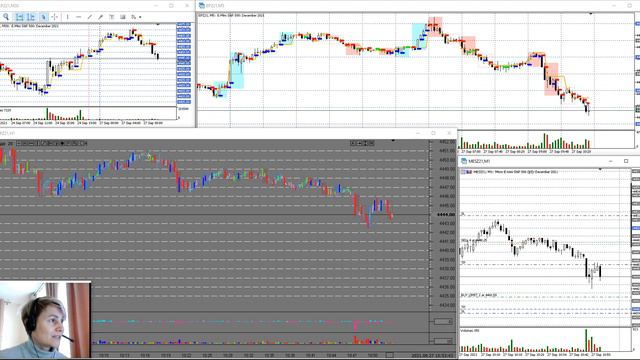Select the shapes icon next to the text tool
Image resolution: width=640 pixels, height=360 pixels.
pos(122,17)
